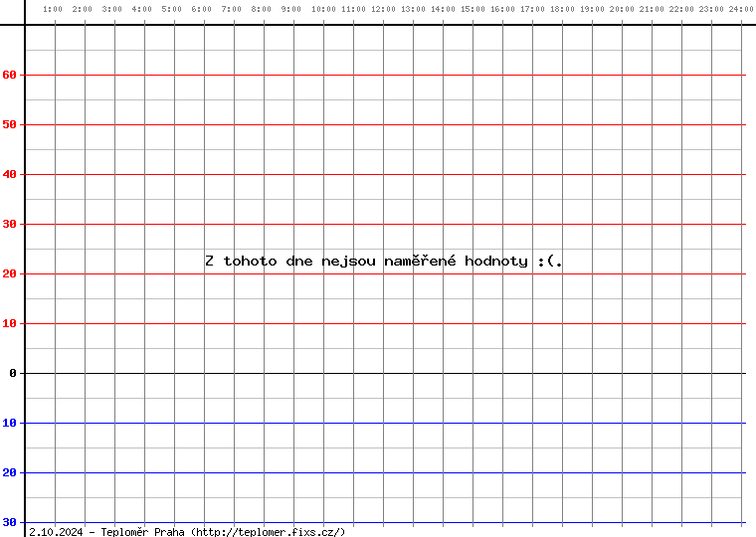The width and height of the screenshot is (756, 537).
Task: Select the 9:00 time marker
Action: click(x=290, y=9)
